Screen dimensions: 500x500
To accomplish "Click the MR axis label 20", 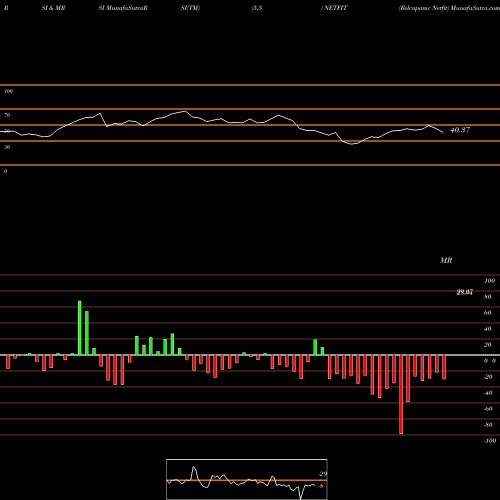I will [x=488, y=345].
